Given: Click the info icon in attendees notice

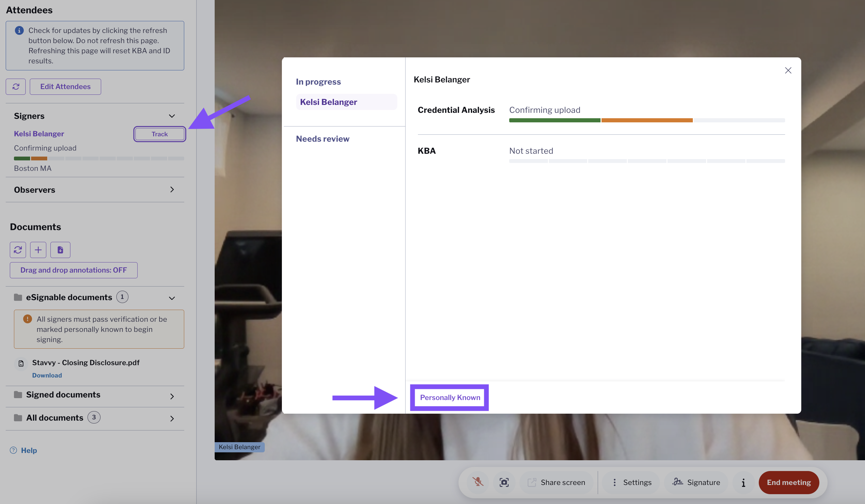Looking at the screenshot, I should pyautogui.click(x=19, y=30).
